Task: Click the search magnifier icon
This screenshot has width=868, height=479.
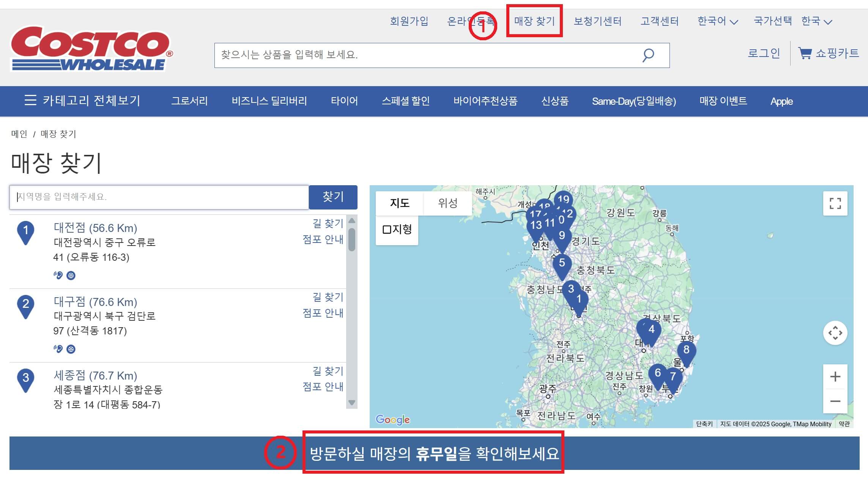Action: point(648,55)
